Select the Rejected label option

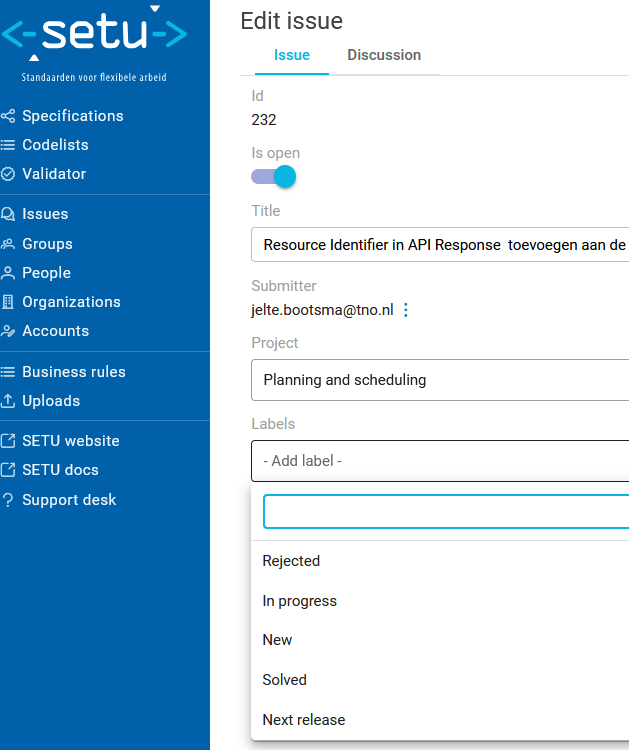coord(440,561)
